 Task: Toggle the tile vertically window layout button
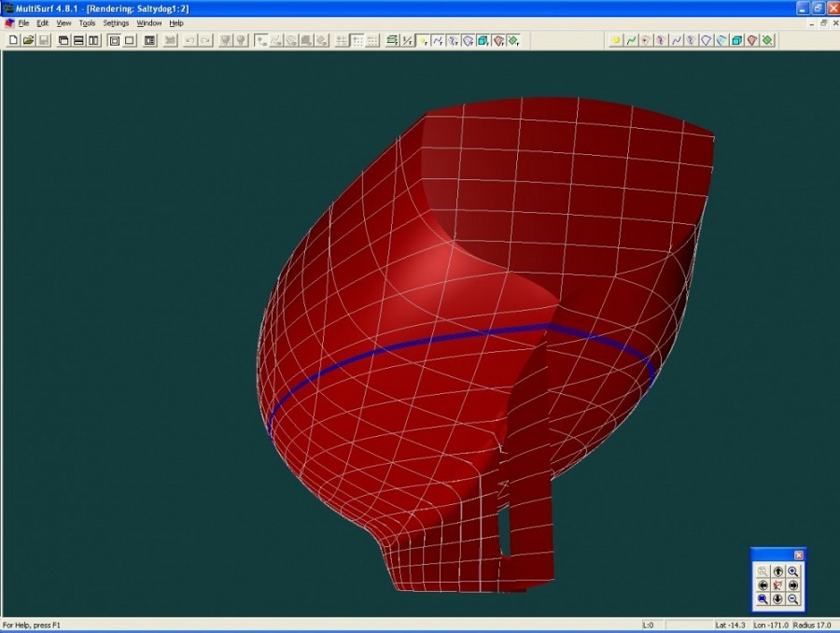pyautogui.click(x=93, y=40)
